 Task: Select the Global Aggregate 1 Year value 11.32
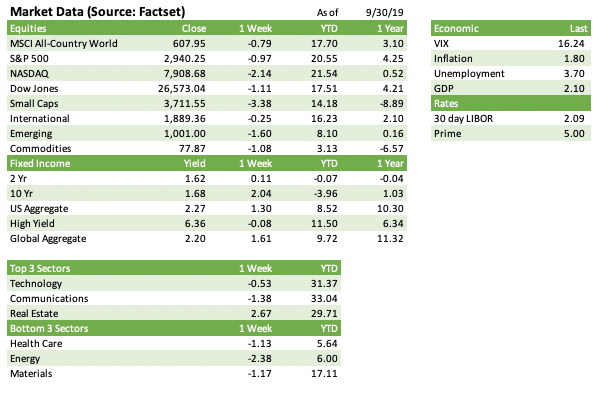coord(390,238)
